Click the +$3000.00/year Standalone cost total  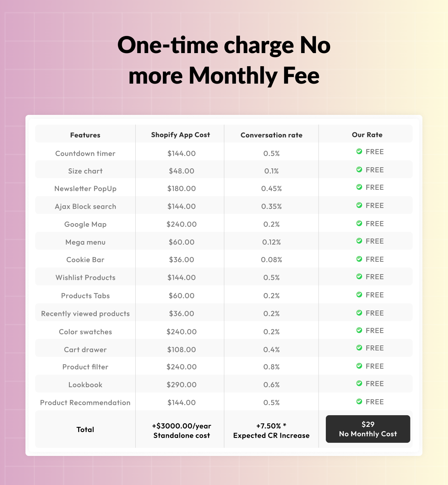[181, 430]
